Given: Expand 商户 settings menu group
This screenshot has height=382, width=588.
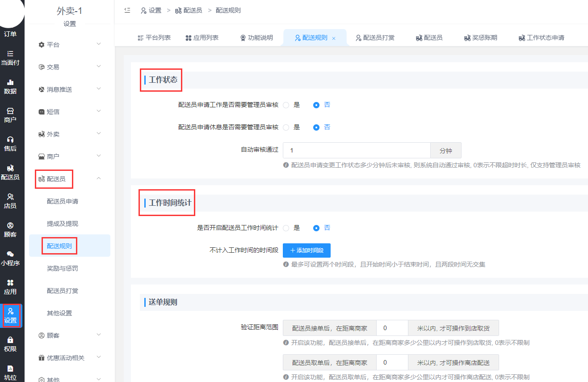Looking at the screenshot, I should (70, 156).
